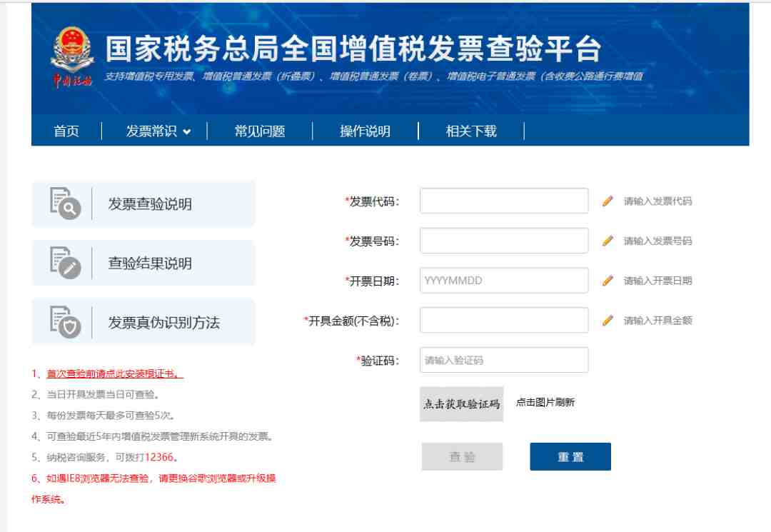Click the pencil icon next to 请输入发票号码

608,241
